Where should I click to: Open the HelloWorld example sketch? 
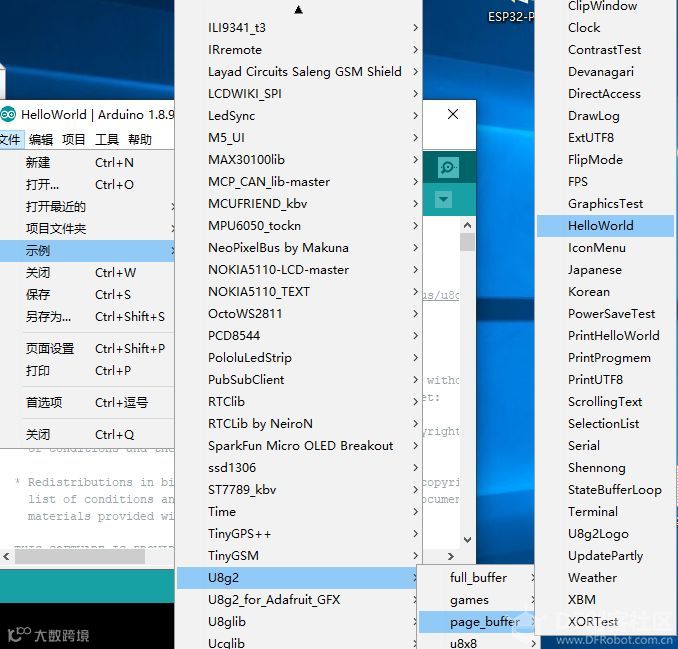coord(605,226)
